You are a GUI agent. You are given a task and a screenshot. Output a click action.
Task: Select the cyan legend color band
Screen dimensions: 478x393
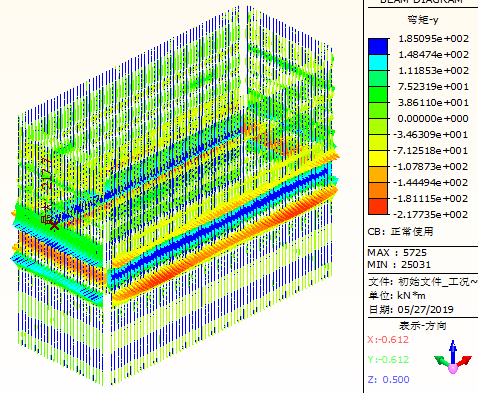click(378, 62)
